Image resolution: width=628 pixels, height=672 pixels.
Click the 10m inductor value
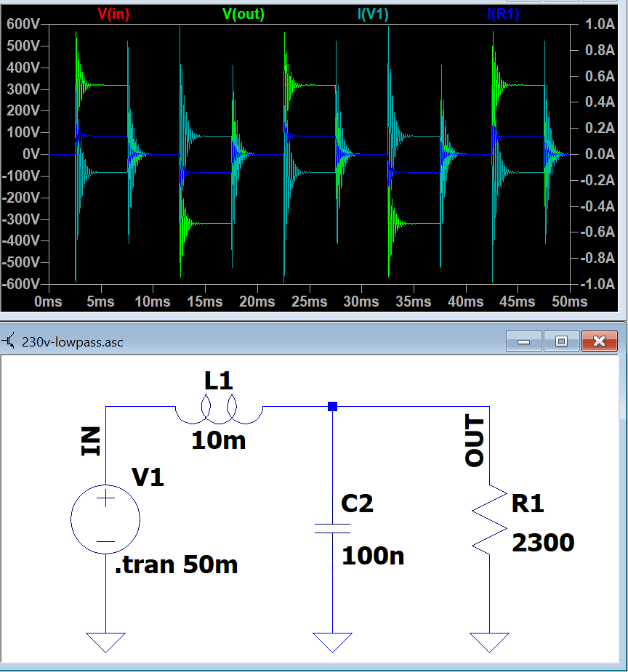(219, 440)
